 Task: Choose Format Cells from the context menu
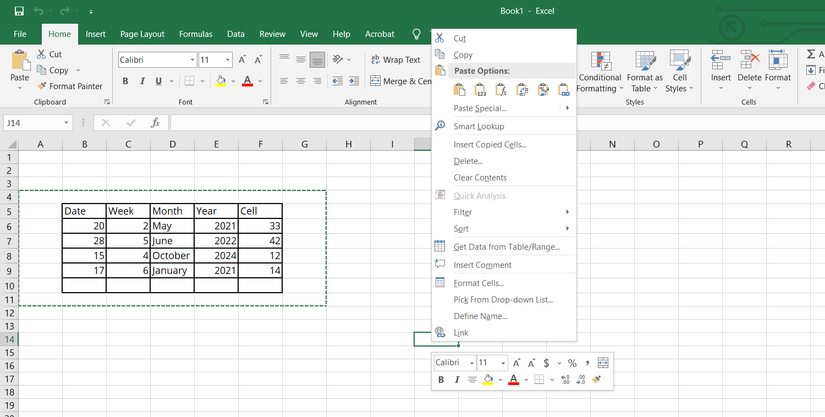[478, 283]
